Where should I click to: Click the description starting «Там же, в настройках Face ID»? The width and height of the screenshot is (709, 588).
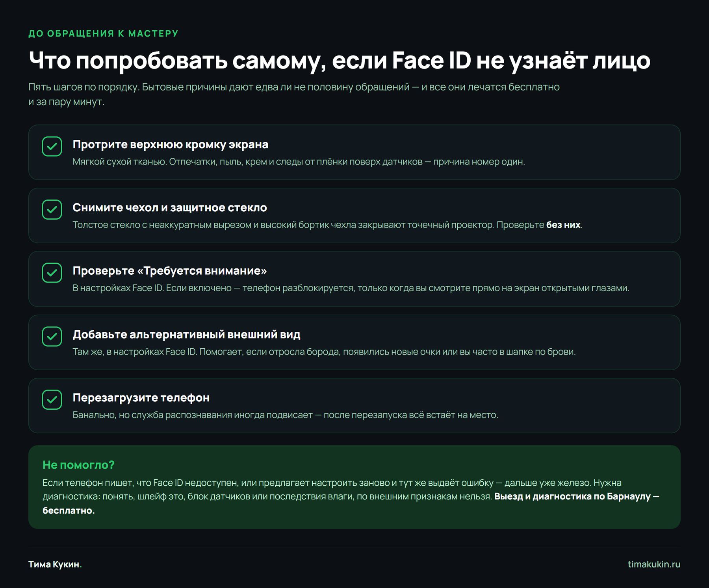click(324, 352)
